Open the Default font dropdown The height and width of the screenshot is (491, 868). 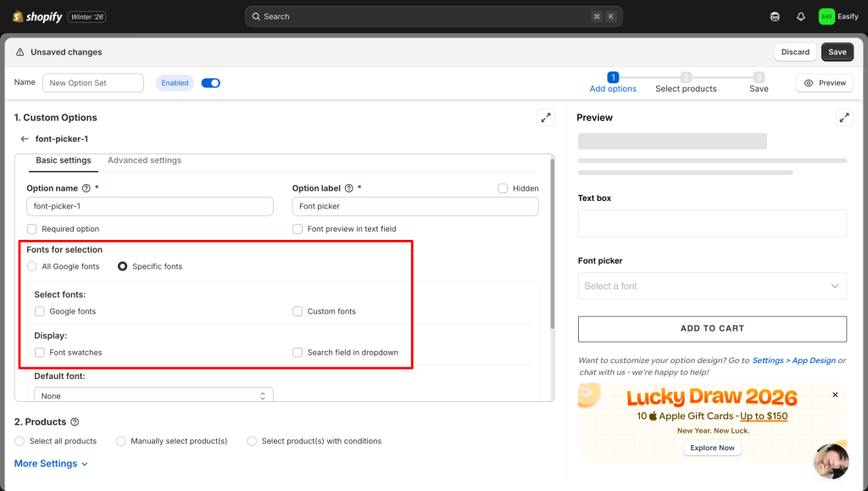(x=153, y=396)
